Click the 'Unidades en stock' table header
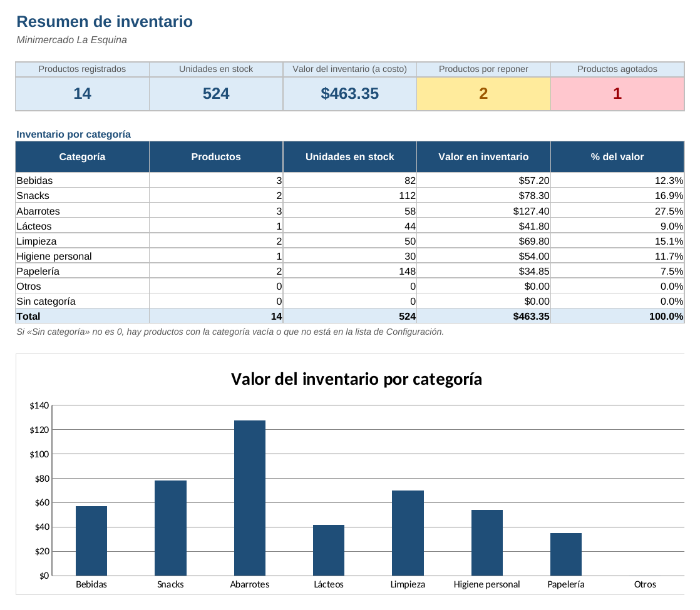The width and height of the screenshot is (700, 610). [350, 156]
